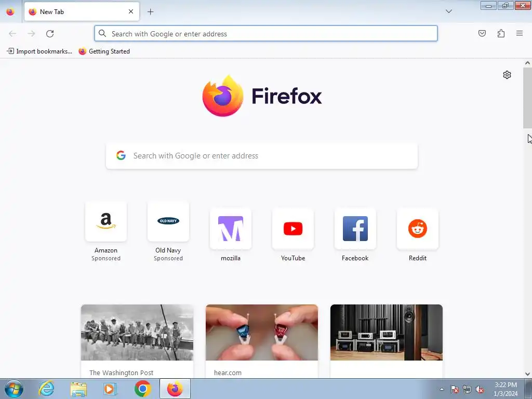This screenshot has width=532, height=399.
Task: Click the hear.com source text
Action: tap(228, 373)
